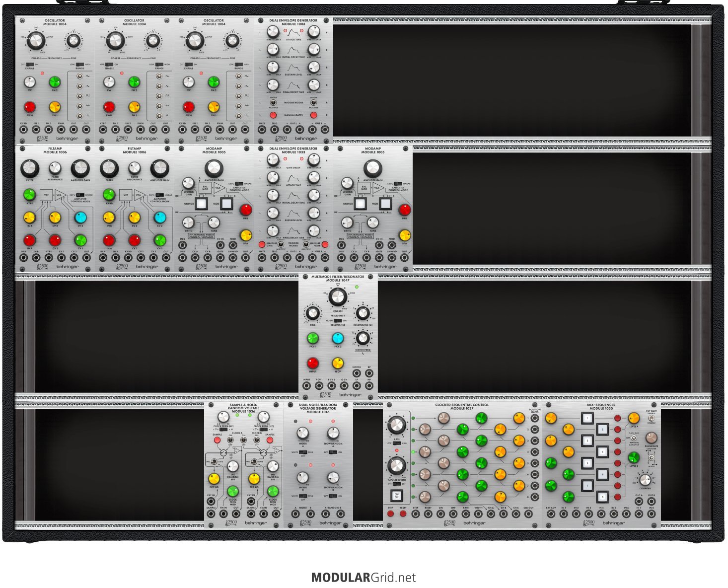Click Position Gates jack 1 on Module 1027
Viewport: 728px width, 588px height.
[534, 418]
